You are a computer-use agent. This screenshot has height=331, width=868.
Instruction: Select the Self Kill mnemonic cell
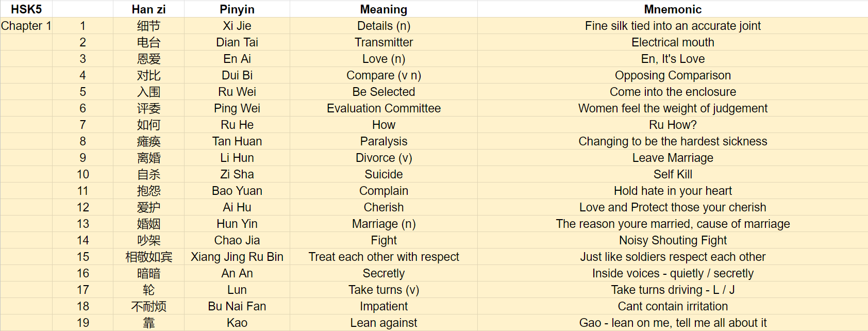point(673,174)
